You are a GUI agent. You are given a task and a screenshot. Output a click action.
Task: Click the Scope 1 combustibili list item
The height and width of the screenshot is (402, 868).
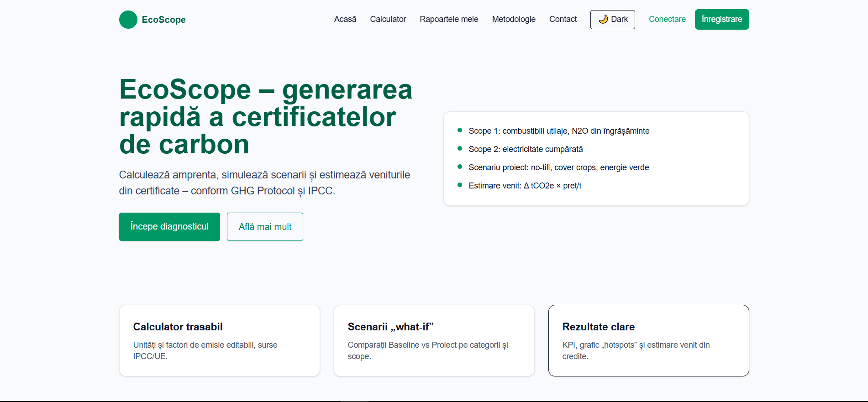558,131
